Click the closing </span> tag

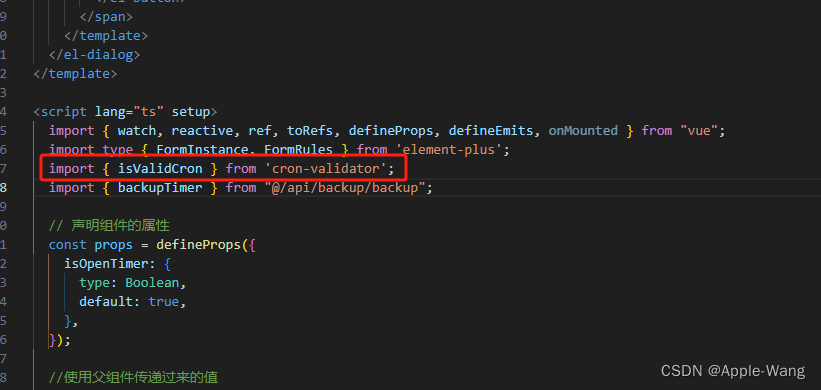106,16
